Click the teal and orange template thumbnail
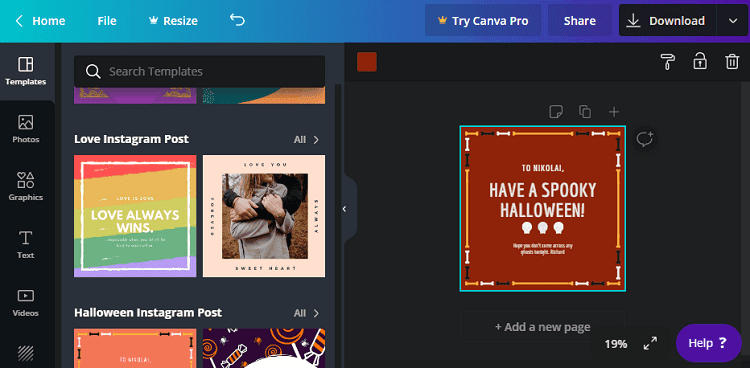 (x=264, y=96)
